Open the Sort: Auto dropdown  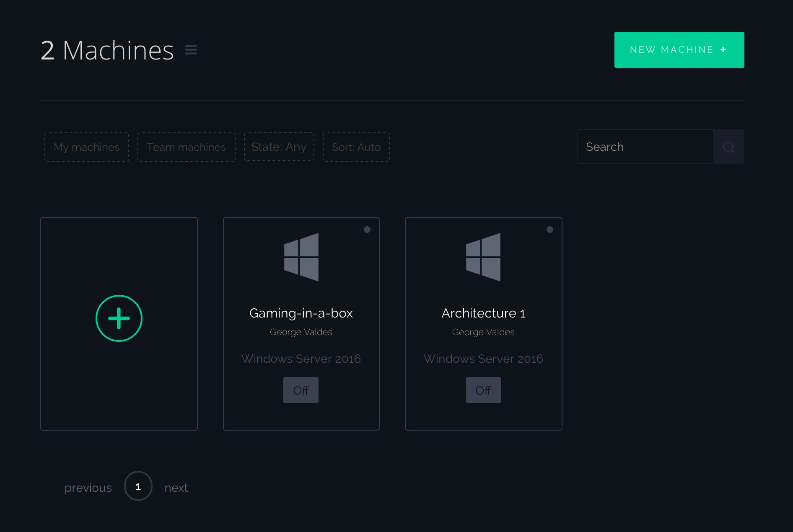pyautogui.click(x=356, y=147)
